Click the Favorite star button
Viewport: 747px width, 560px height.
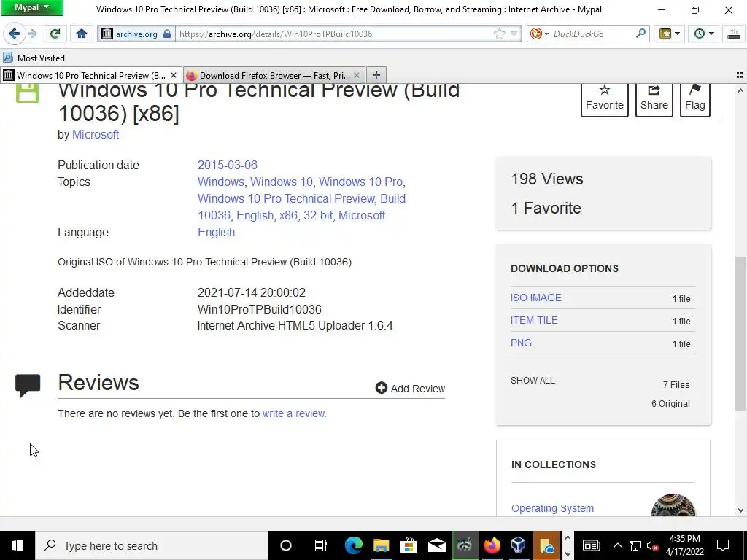click(x=605, y=99)
